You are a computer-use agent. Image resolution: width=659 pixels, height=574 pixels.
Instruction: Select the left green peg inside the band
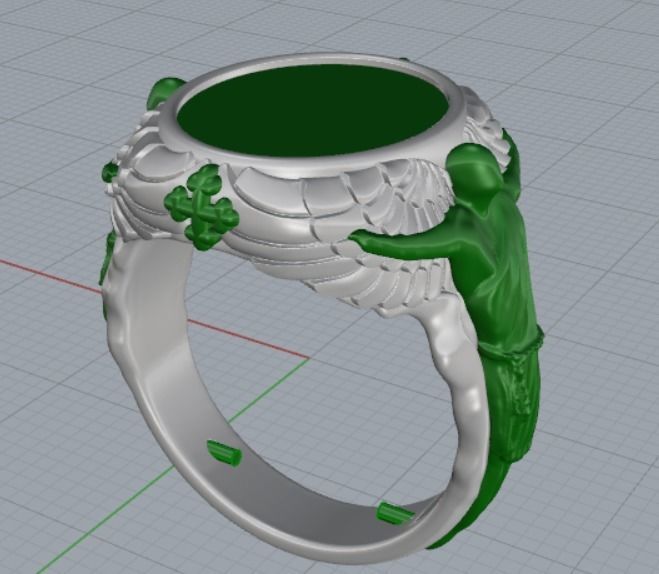pyautogui.click(x=224, y=453)
